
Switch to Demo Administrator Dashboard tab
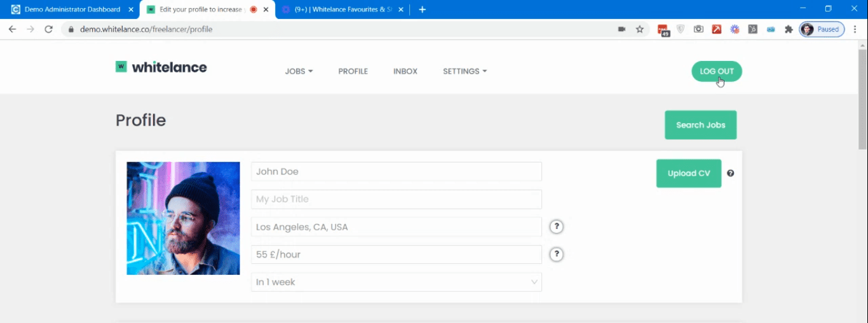pos(72,10)
